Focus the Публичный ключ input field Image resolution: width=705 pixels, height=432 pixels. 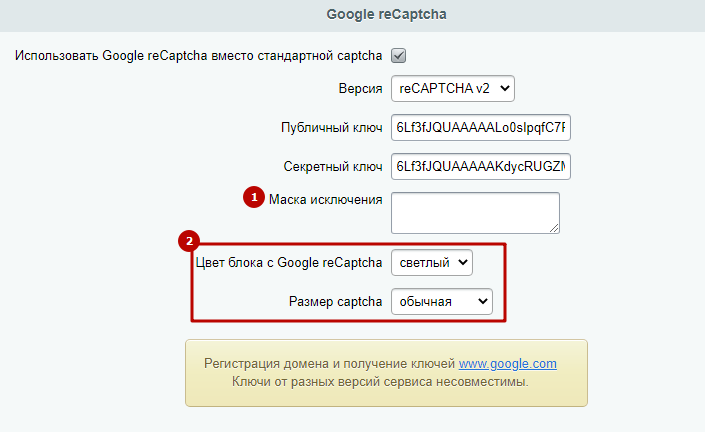pyautogui.click(x=481, y=128)
